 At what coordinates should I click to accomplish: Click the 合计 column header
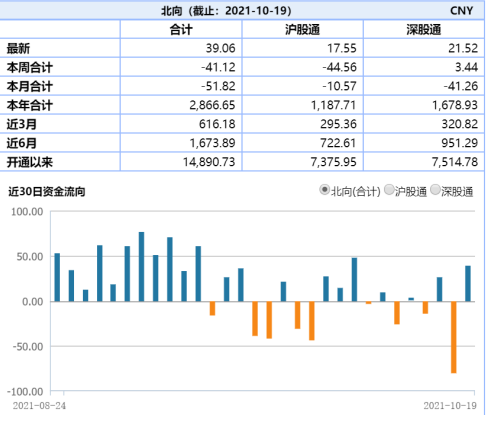click(x=181, y=30)
